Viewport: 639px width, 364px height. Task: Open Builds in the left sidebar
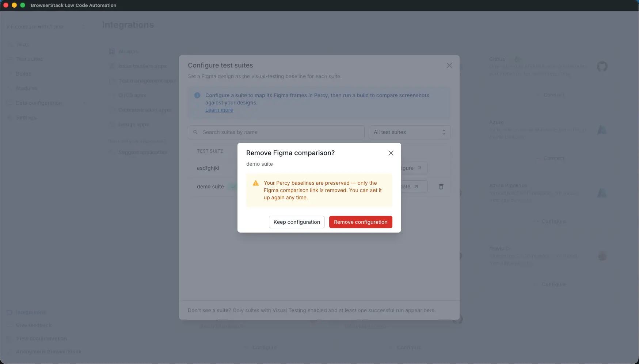(23, 74)
